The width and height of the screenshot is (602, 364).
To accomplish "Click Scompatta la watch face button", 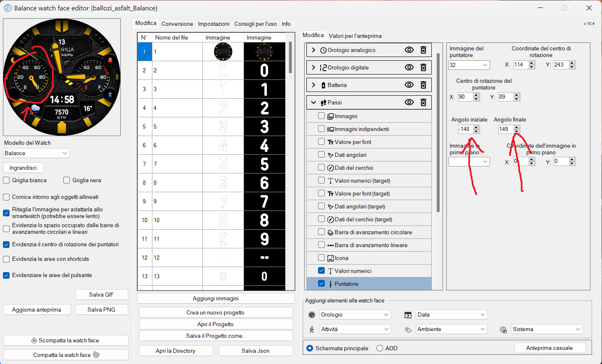I will click(66, 340).
